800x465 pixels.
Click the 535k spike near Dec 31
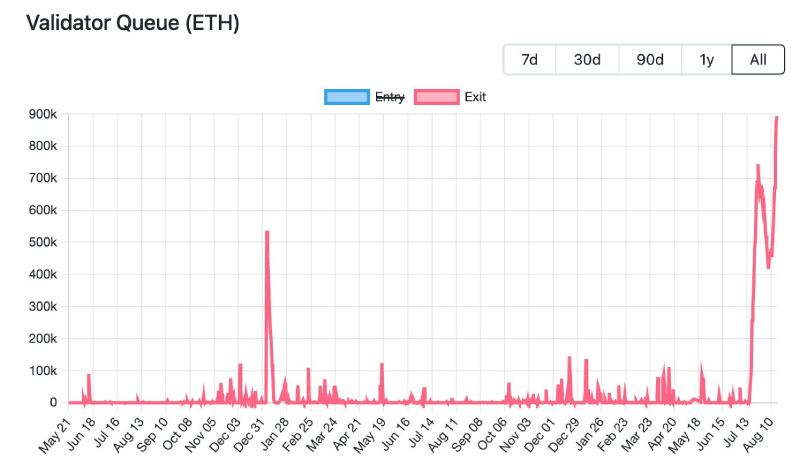[x=267, y=232]
